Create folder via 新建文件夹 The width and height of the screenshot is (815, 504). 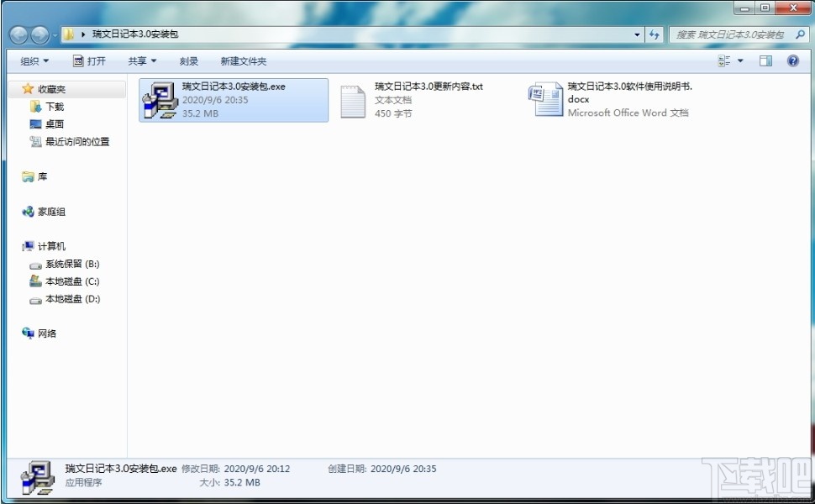click(244, 61)
